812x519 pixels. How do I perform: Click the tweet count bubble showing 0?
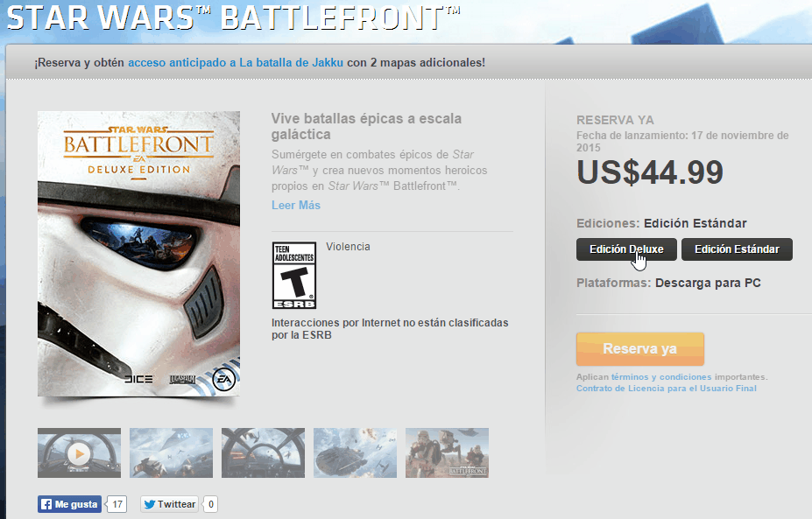coord(210,504)
